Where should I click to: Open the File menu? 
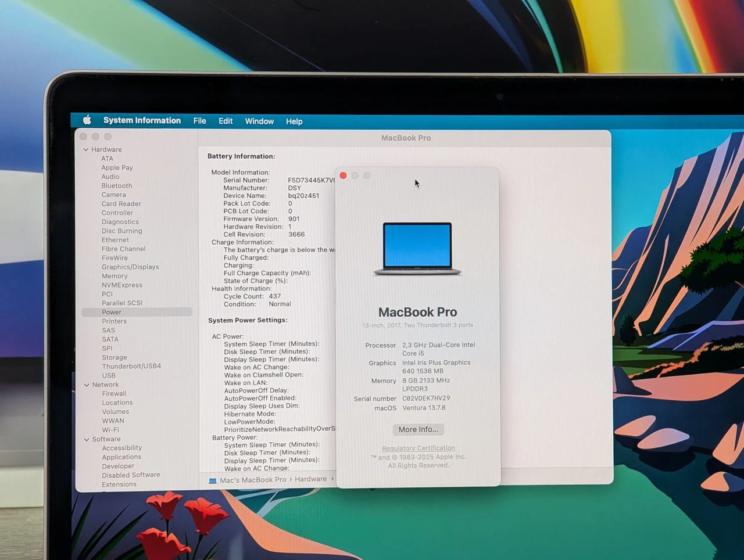199,121
